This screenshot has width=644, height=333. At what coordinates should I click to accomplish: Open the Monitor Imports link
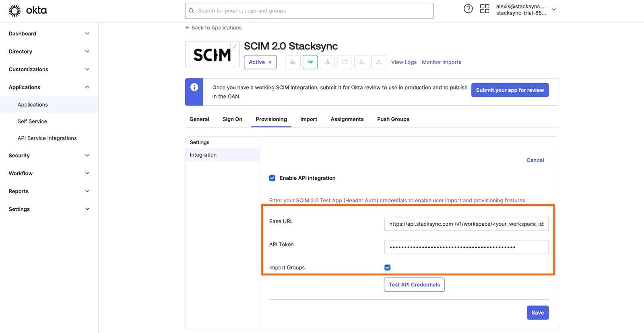point(442,62)
